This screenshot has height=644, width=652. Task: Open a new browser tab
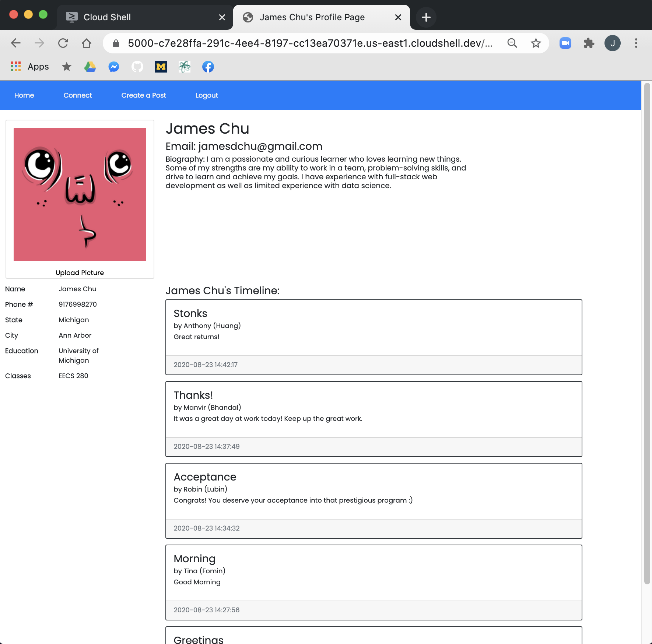(x=426, y=17)
